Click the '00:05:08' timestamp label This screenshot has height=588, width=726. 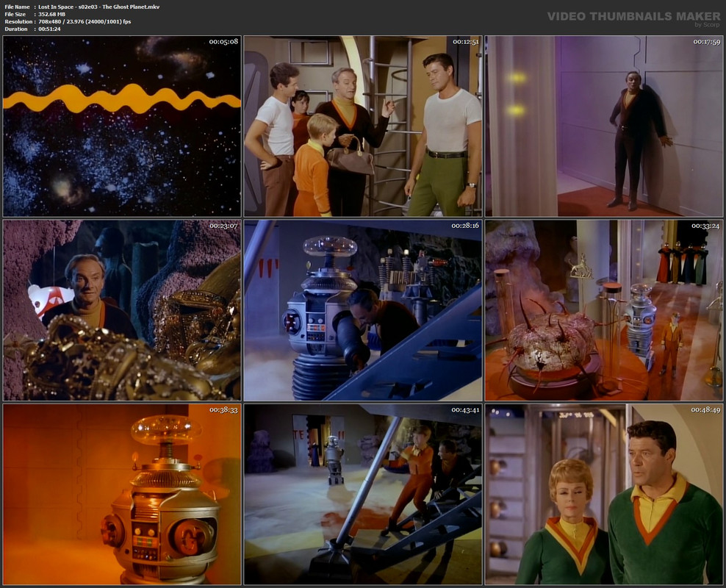pyautogui.click(x=223, y=42)
